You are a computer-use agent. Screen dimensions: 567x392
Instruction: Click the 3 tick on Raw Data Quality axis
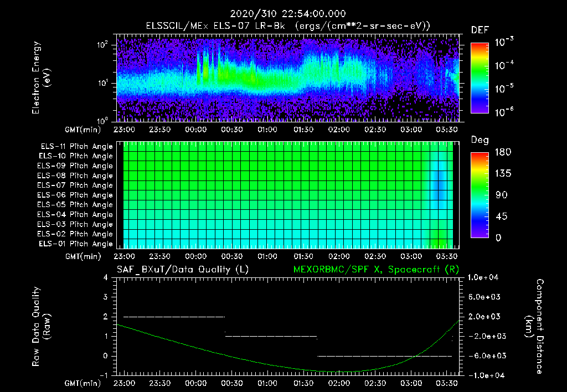pyautogui.click(x=106, y=297)
